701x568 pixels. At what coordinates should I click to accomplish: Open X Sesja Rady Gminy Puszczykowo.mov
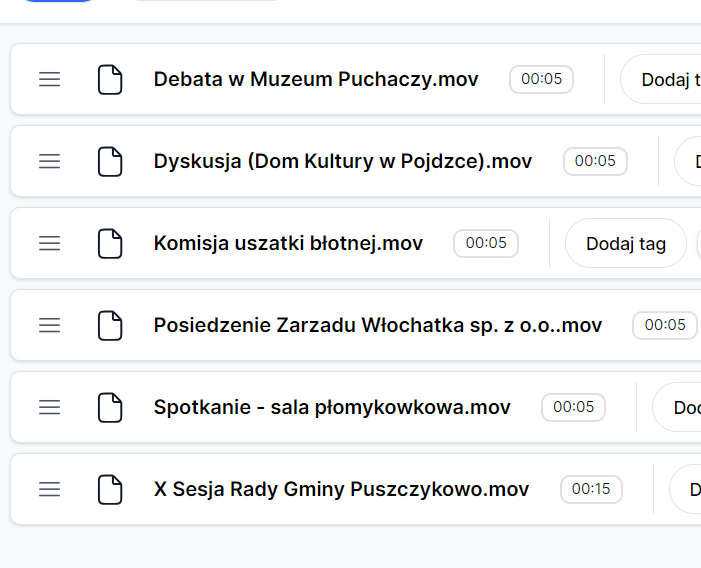(341, 489)
